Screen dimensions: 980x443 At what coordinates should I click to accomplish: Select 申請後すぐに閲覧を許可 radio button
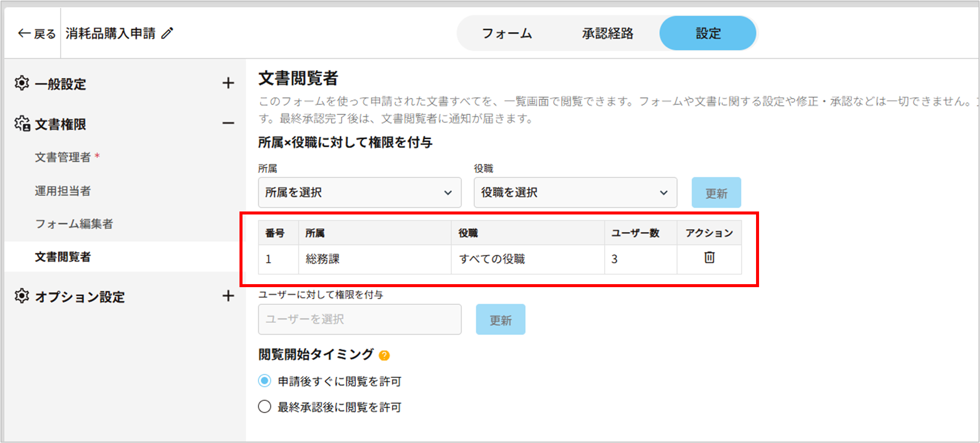[265, 381]
